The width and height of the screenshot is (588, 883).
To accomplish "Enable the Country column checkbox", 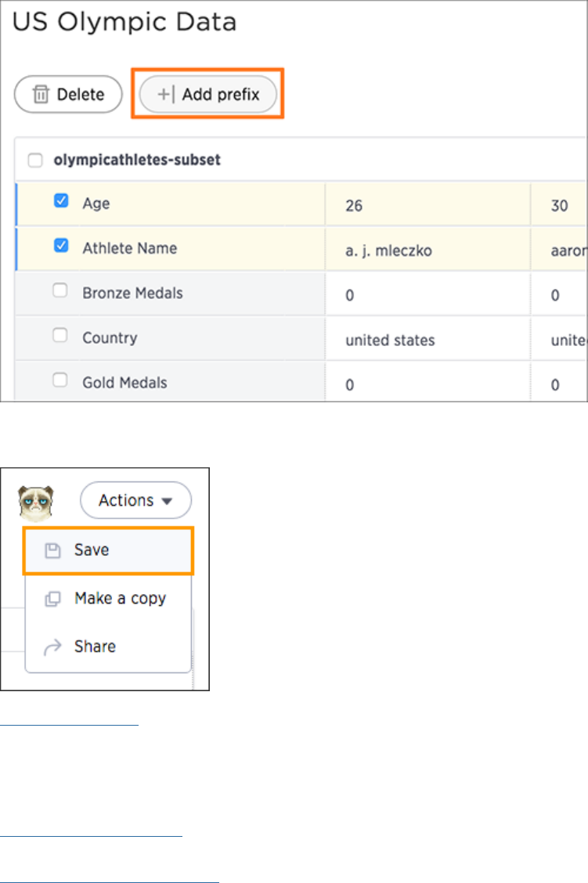I will (x=60, y=335).
